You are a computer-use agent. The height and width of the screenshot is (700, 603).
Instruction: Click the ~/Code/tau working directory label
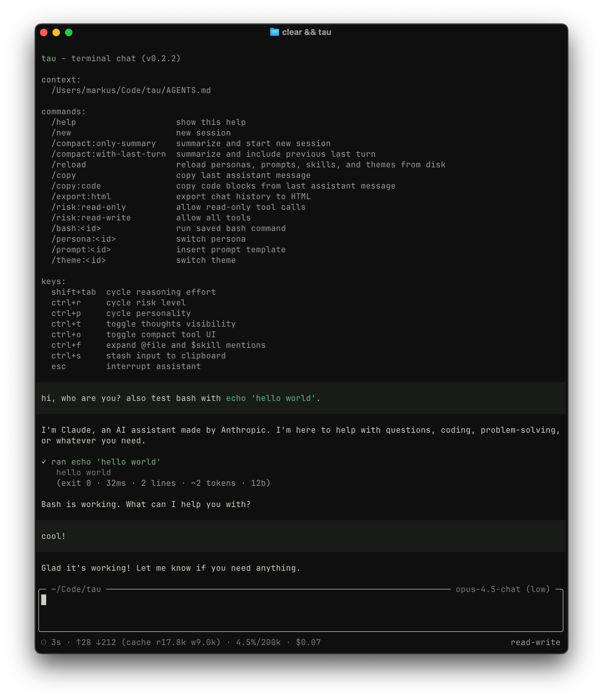pos(76,589)
